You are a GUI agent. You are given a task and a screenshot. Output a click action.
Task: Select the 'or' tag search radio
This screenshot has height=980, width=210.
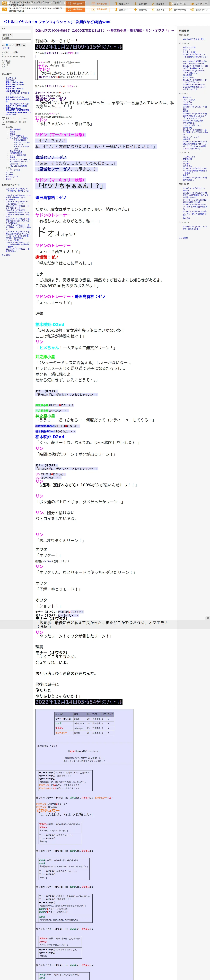[13, 45]
